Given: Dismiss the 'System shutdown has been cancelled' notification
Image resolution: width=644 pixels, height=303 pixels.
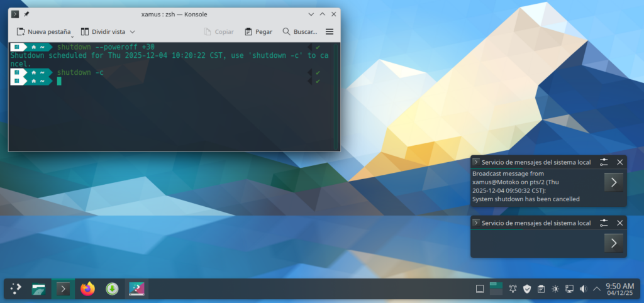Looking at the screenshot, I should [619, 162].
